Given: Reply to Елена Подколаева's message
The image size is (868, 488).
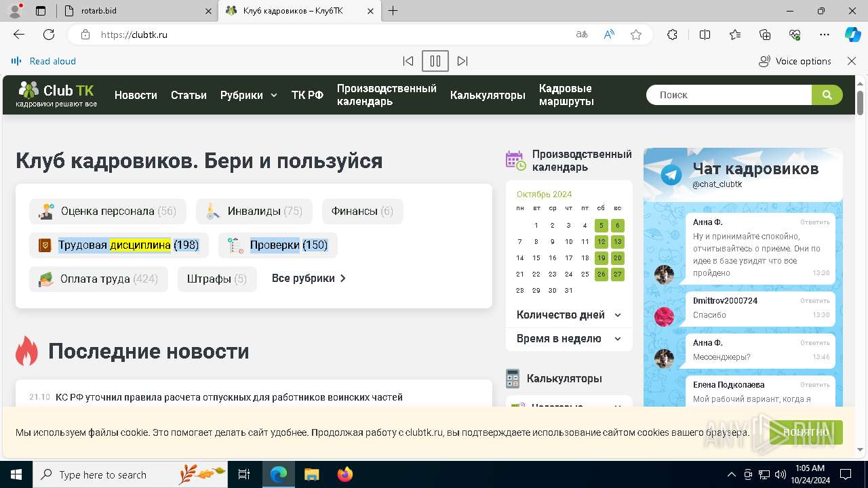Looking at the screenshot, I should [814, 384].
